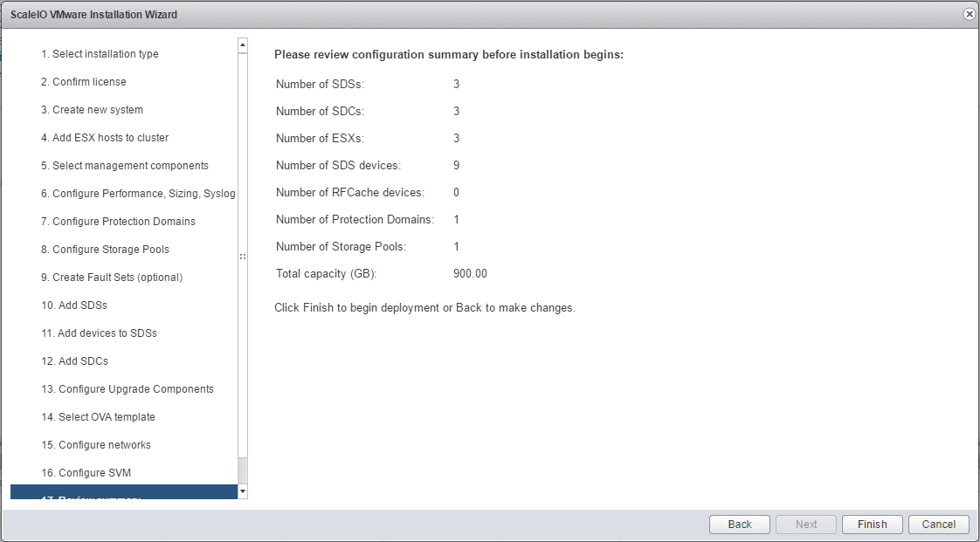The image size is (980, 542).
Task: Click the Number of Protection Domains label
Action: [355, 219]
